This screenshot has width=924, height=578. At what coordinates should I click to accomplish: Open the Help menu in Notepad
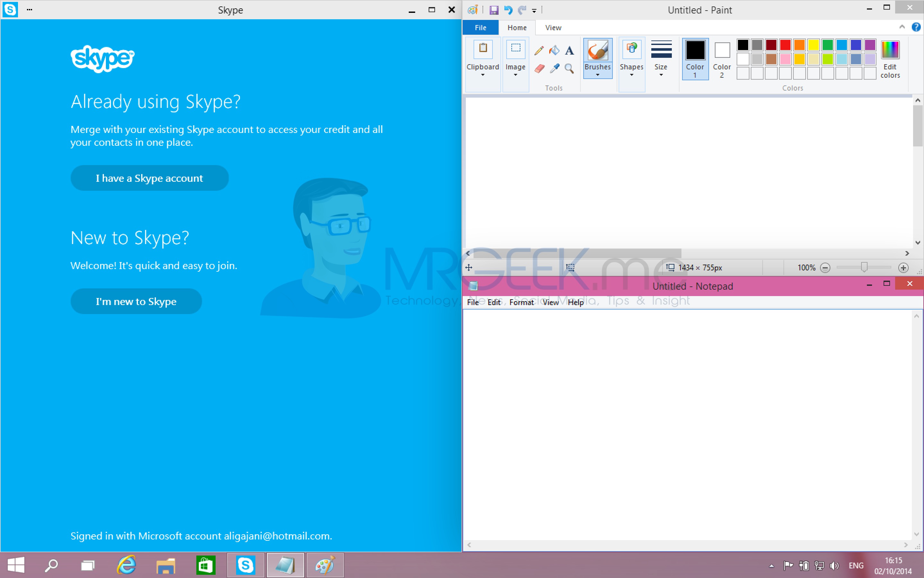click(x=576, y=302)
